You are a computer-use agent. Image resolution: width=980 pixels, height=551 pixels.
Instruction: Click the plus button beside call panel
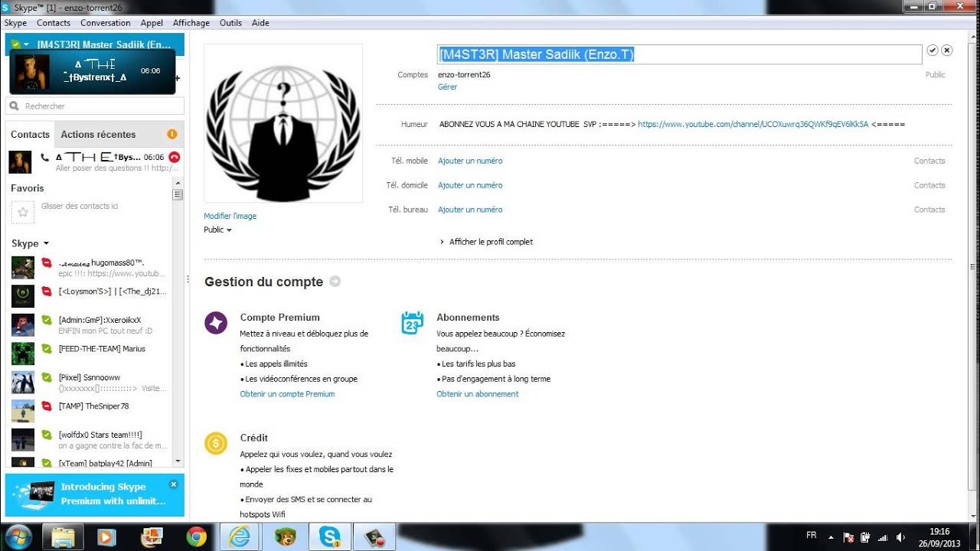coord(178,78)
